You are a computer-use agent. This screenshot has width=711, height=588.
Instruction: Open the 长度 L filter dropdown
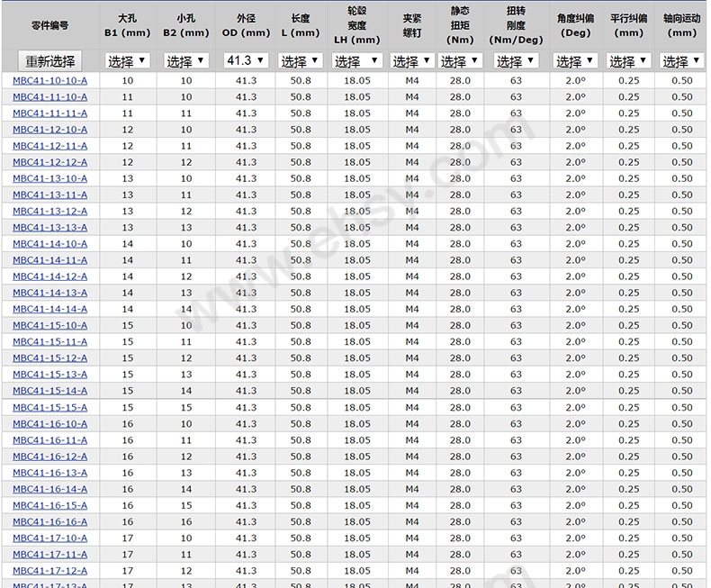(x=301, y=60)
